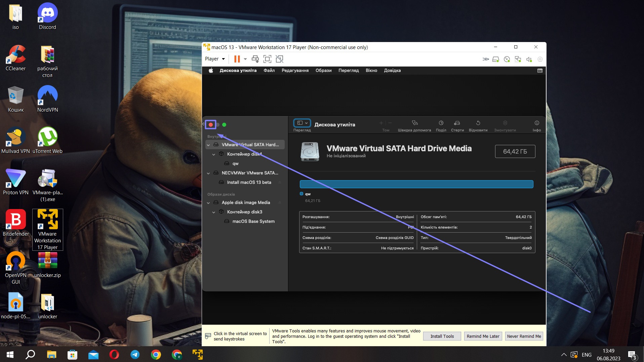Collapse the Контейнер disk3 tree node

tap(214, 212)
